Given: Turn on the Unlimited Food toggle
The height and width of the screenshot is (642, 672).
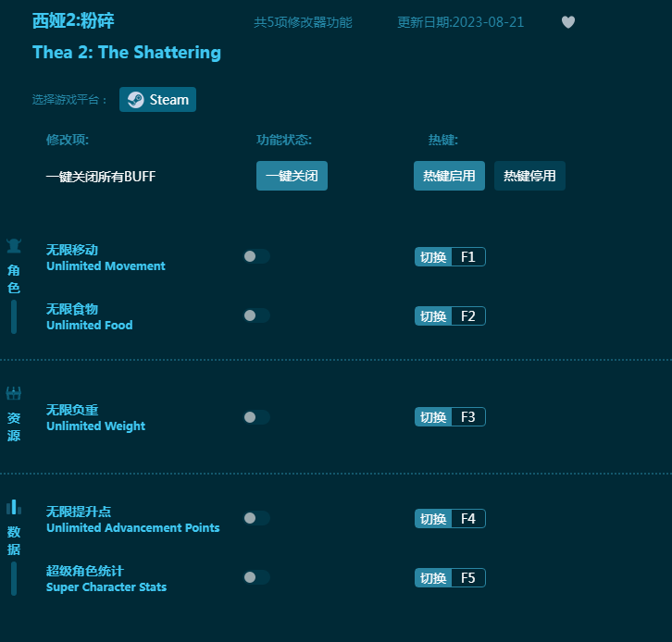Looking at the screenshot, I should 256,315.
